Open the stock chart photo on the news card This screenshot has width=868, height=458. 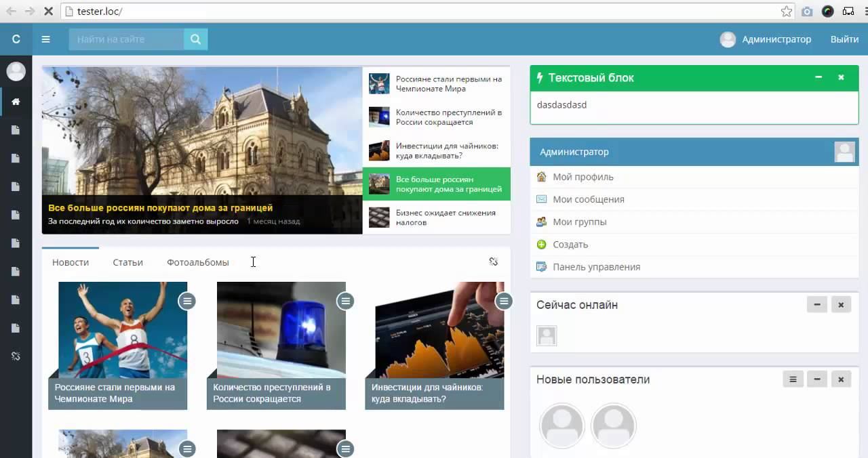439,330
